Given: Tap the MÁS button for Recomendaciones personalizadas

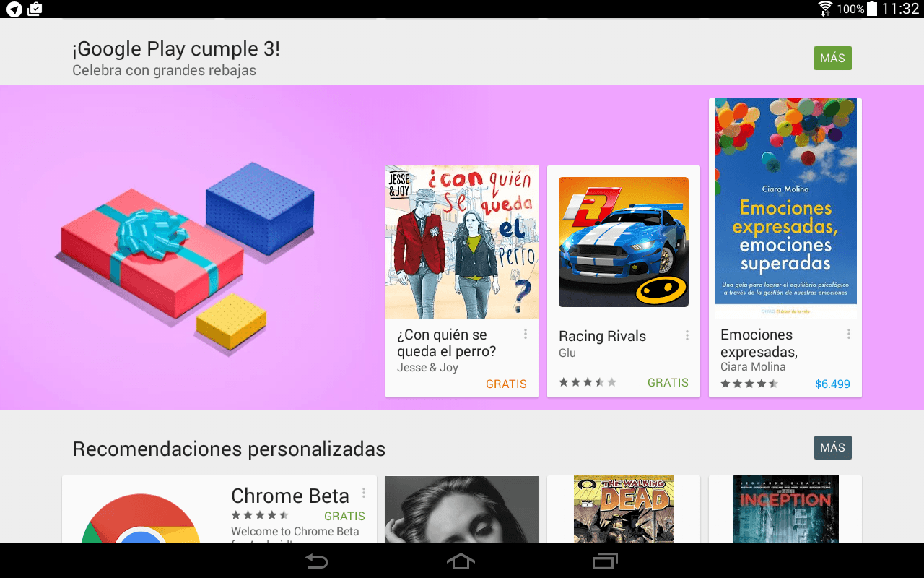Looking at the screenshot, I should [x=833, y=447].
